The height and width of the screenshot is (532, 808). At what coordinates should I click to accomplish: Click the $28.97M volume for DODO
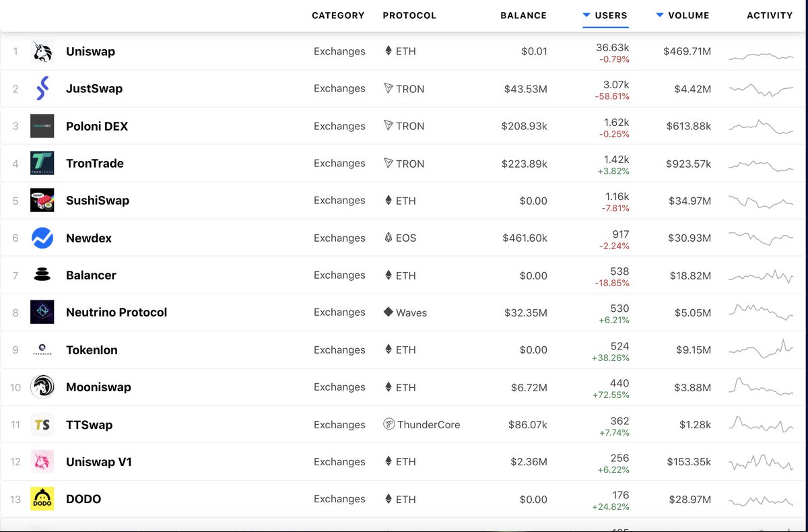(x=690, y=499)
